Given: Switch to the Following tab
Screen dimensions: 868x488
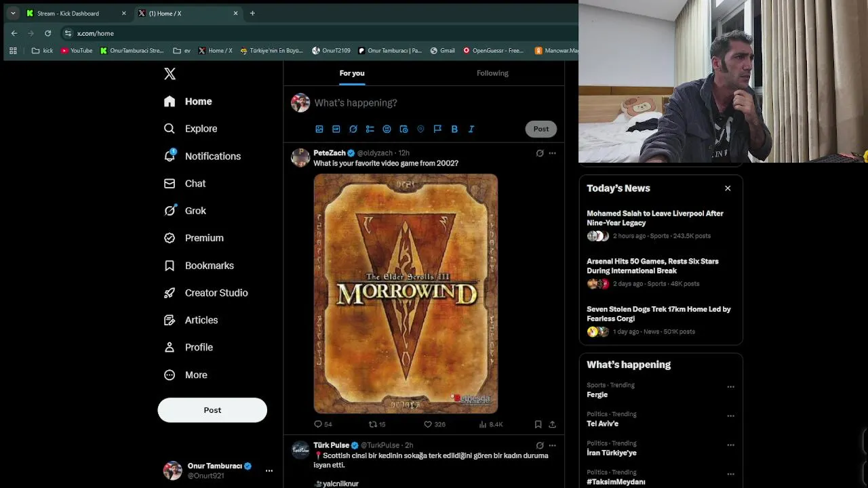Looking at the screenshot, I should coord(492,73).
